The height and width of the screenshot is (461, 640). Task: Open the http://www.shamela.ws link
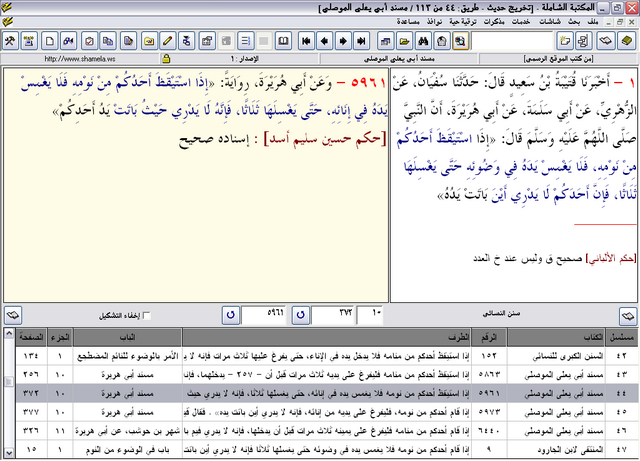click(80, 59)
